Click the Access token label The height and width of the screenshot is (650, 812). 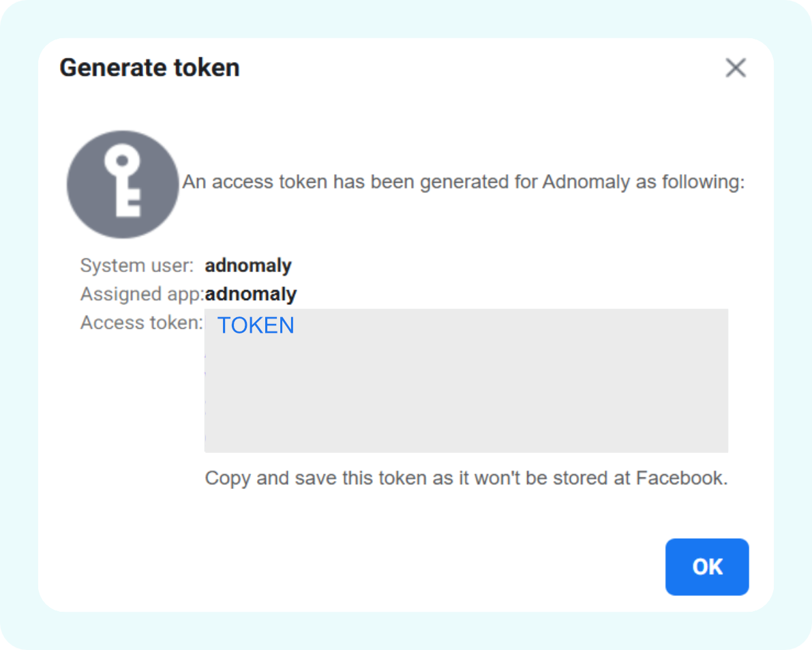pyautogui.click(x=141, y=323)
